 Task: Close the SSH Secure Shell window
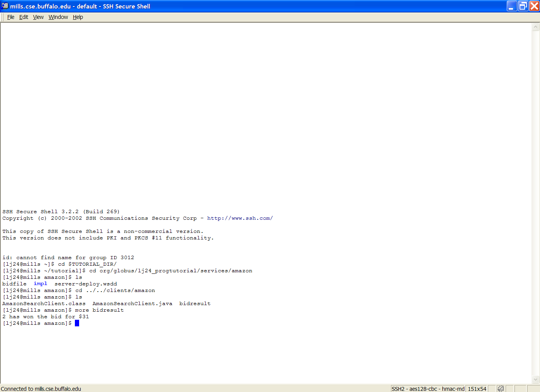pyautogui.click(x=534, y=6)
